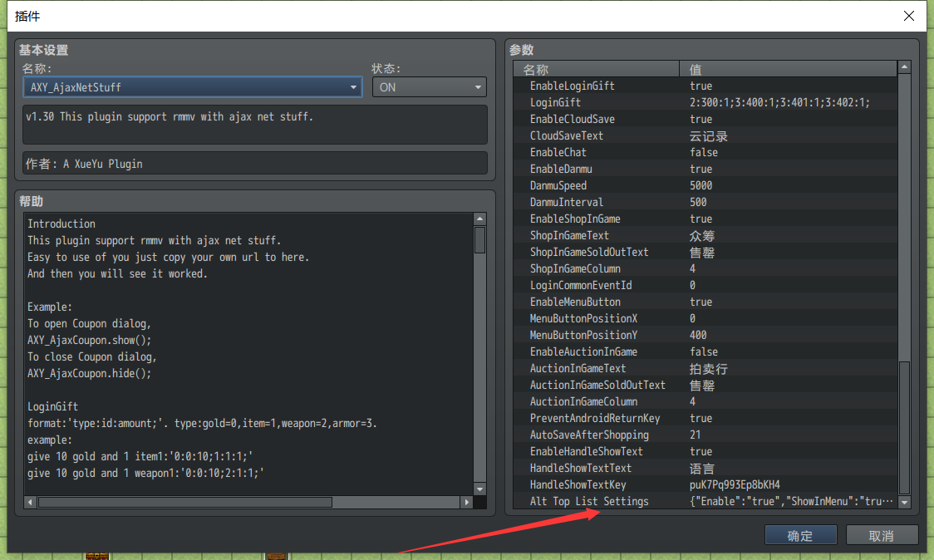
Task: Open the plugin name dropdown AXY_AjaxNetStuff
Action: point(193,87)
